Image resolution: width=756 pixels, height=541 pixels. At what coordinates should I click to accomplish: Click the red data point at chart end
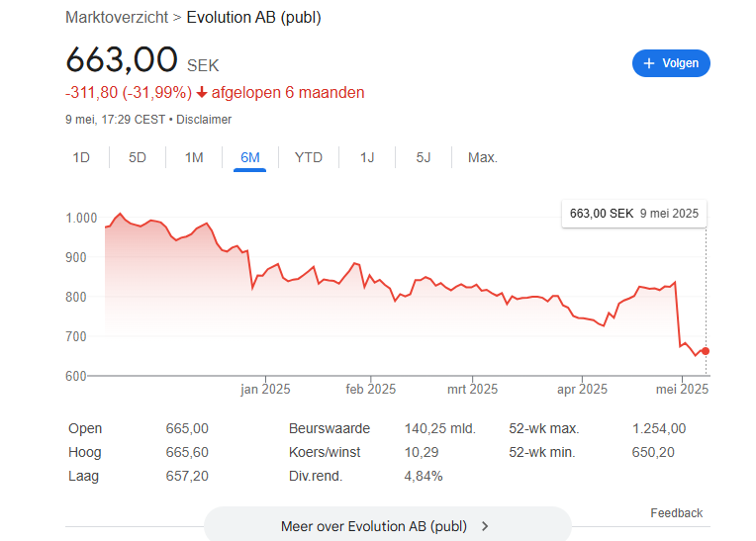coord(706,351)
